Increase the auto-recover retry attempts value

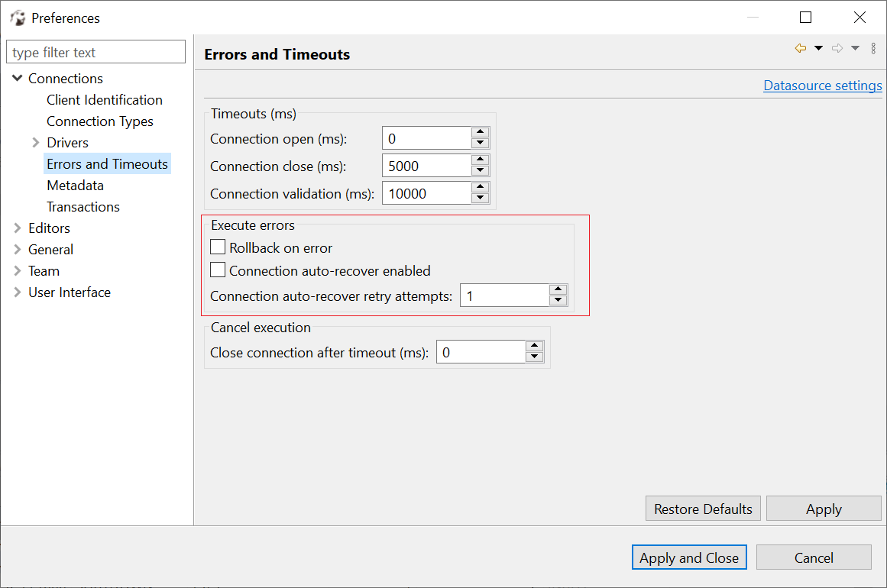click(558, 290)
